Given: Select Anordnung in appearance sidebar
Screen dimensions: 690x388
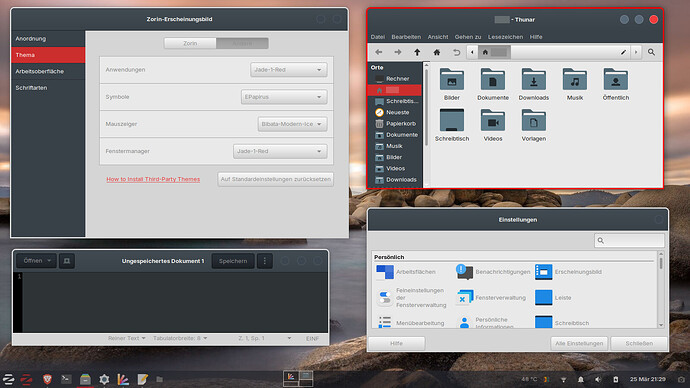Looking at the screenshot, I should [x=48, y=39].
